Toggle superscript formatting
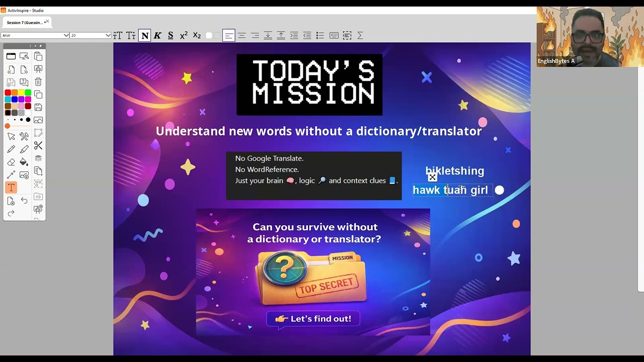This screenshot has height=362, width=644. click(x=184, y=35)
